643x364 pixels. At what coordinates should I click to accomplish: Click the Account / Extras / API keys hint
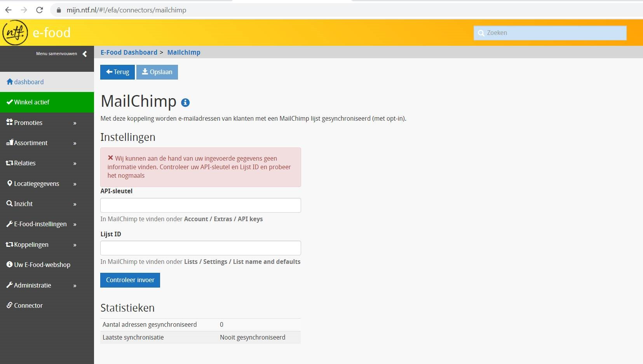point(223,219)
